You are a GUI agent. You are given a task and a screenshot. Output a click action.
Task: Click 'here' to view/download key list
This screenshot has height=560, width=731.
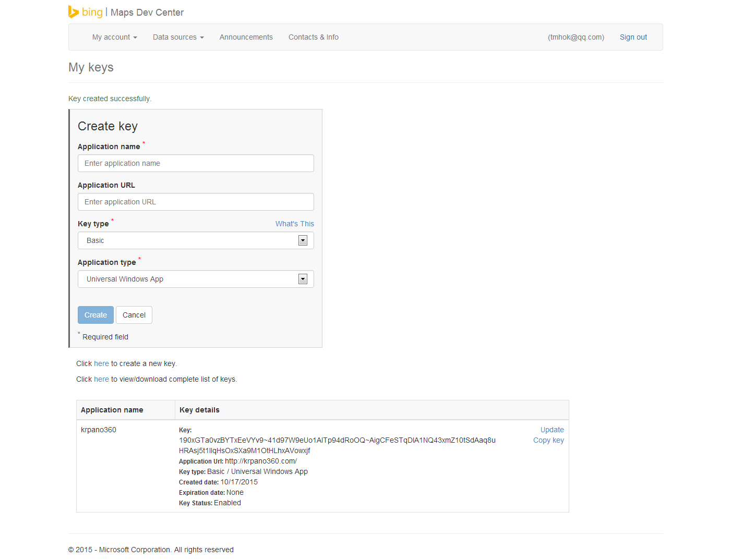(101, 379)
